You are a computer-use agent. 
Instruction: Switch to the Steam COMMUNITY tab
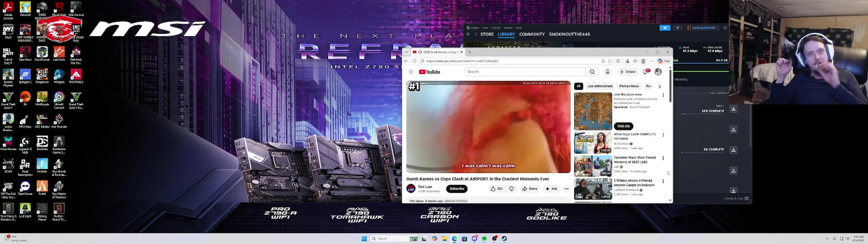point(532,34)
